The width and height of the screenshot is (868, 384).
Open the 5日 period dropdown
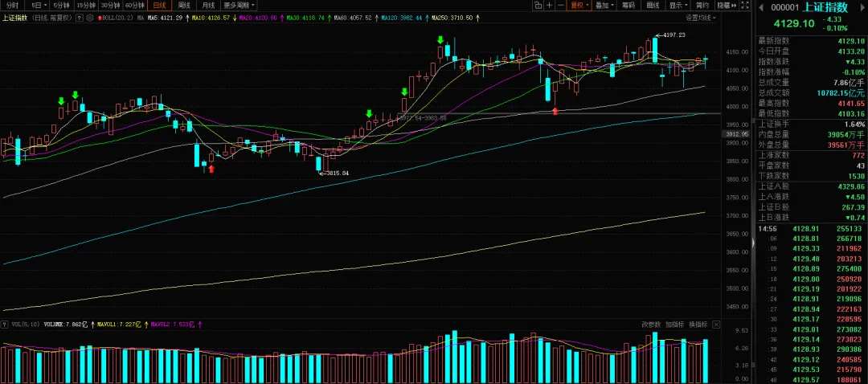tap(39, 6)
